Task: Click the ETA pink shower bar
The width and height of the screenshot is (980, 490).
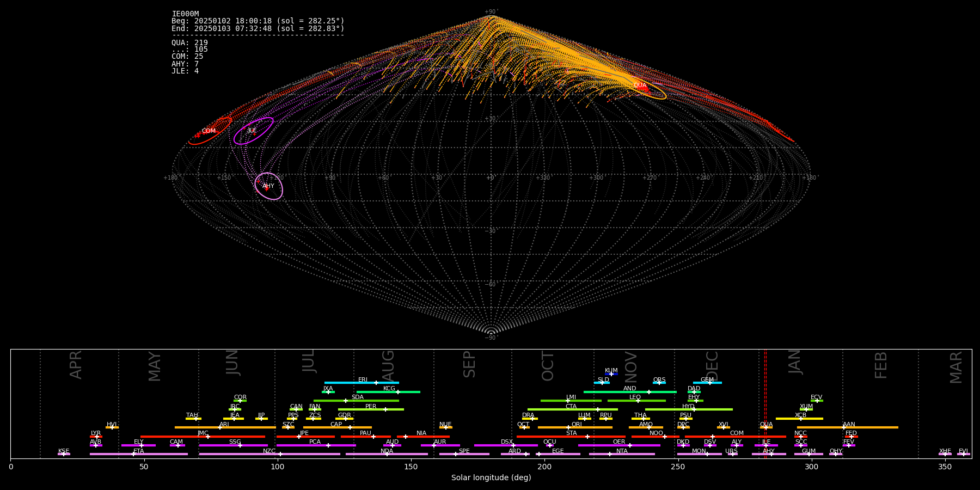Action: (x=139, y=454)
